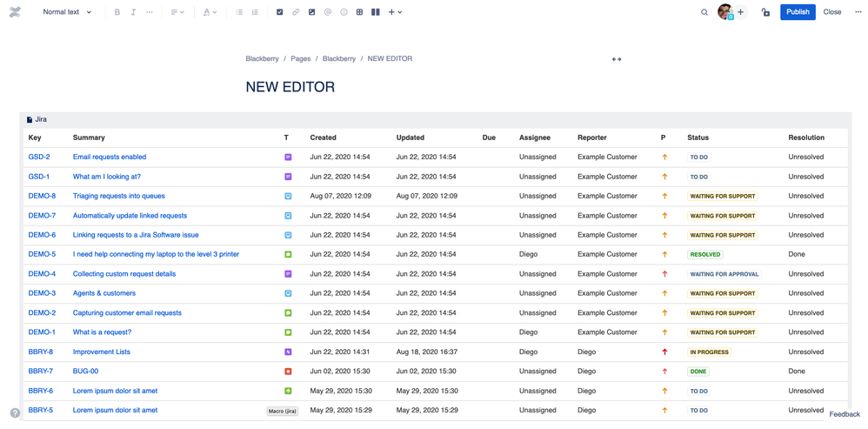
Task: Expand the text alignment dropdown
Action: click(177, 11)
